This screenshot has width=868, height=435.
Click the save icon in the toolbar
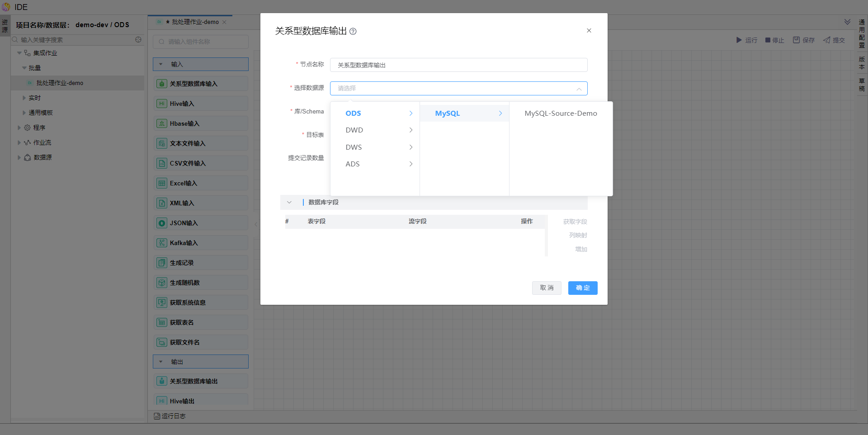pos(796,40)
